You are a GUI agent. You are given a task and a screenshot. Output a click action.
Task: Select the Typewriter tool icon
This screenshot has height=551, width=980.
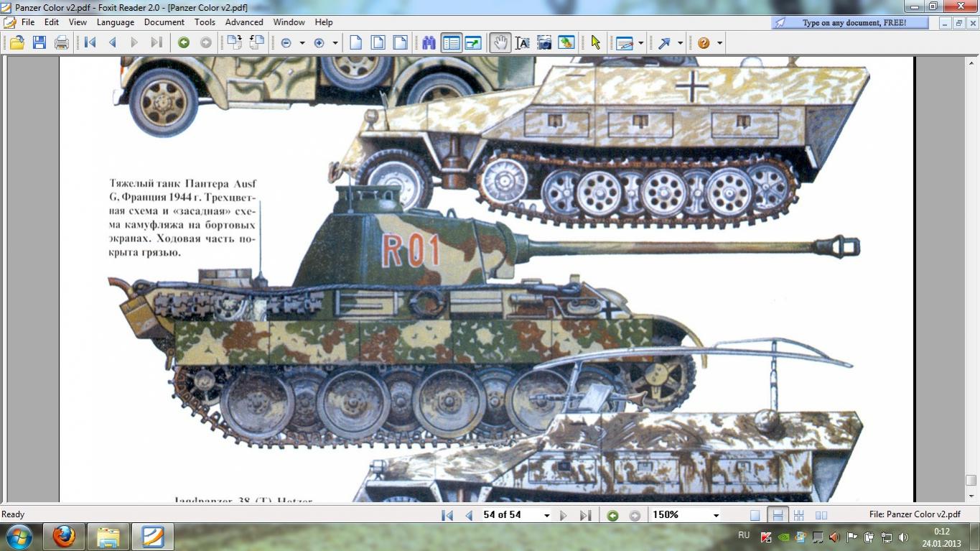click(x=625, y=42)
